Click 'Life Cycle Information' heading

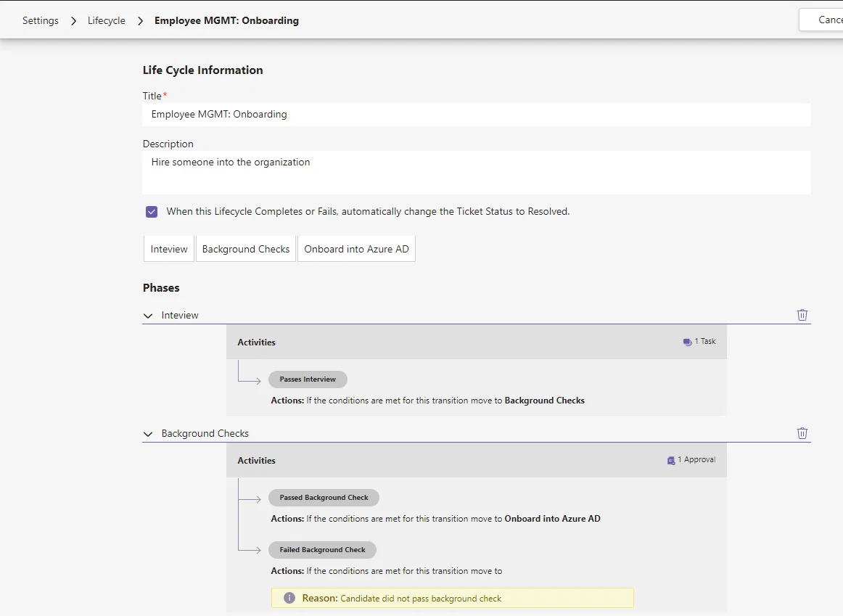[202, 70]
